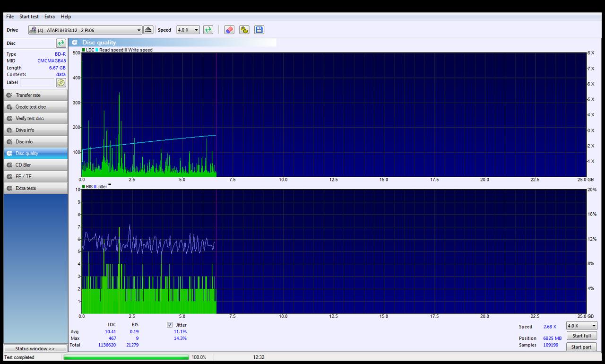Open the Transfer rate test
This screenshot has height=364, width=605.
36,95
